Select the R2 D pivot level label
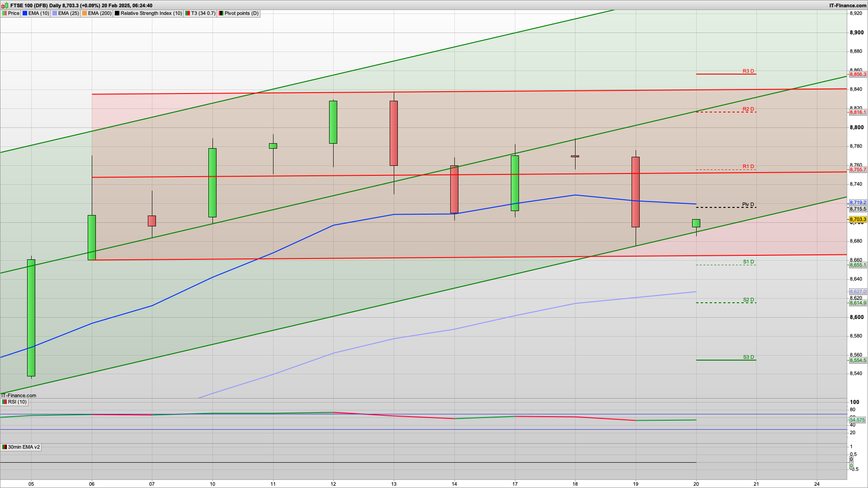 click(748, 109)
